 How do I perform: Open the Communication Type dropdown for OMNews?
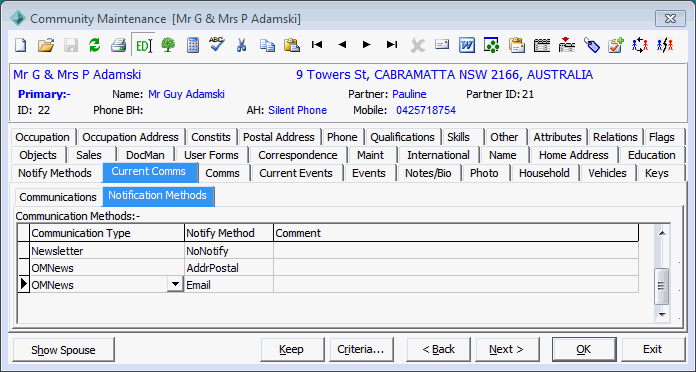point(175,284)
